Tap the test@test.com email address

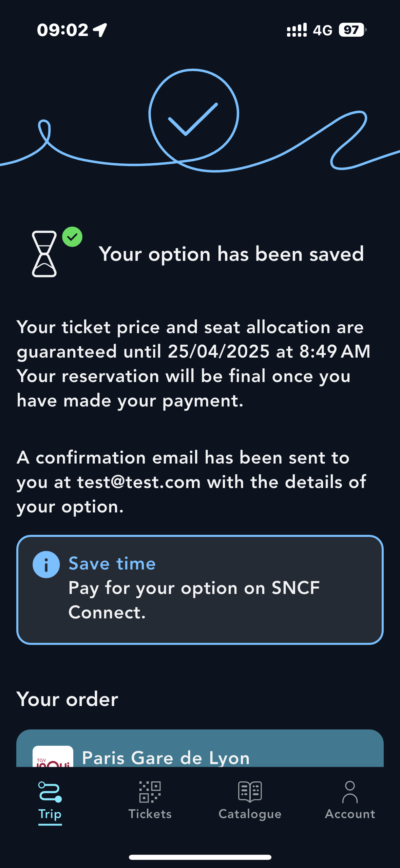point(139,482)
